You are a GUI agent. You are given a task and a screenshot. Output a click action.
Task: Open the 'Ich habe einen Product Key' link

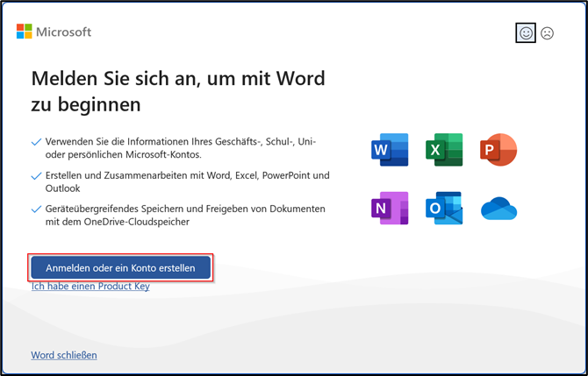(90, 286)
